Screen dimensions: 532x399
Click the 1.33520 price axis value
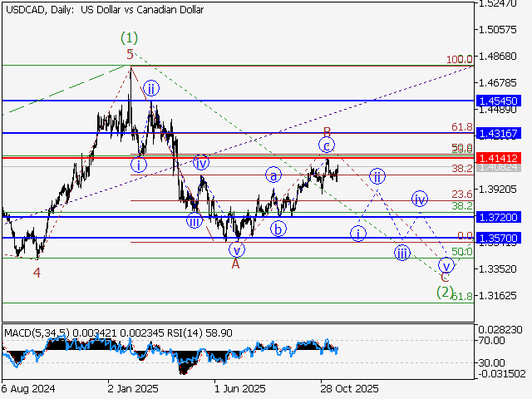498,269
